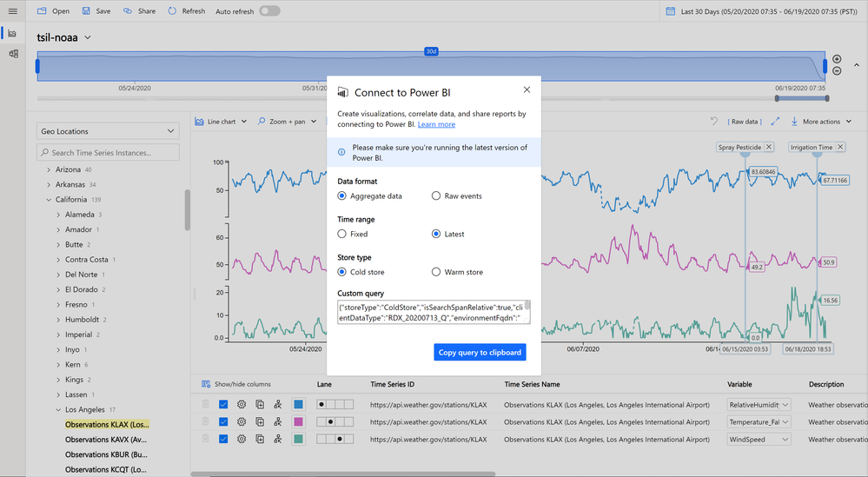Close the Connect to Power BI dialog
868x477 pixels.
click(527, 89)
